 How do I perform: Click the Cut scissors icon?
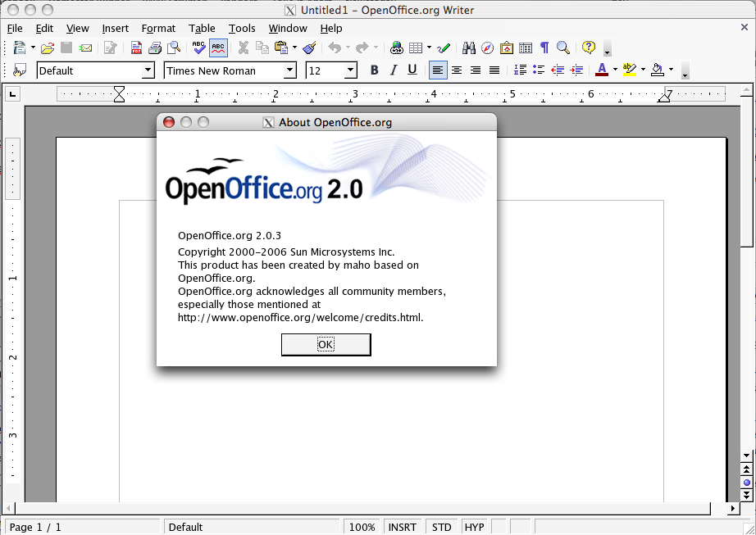coord(244,48)
